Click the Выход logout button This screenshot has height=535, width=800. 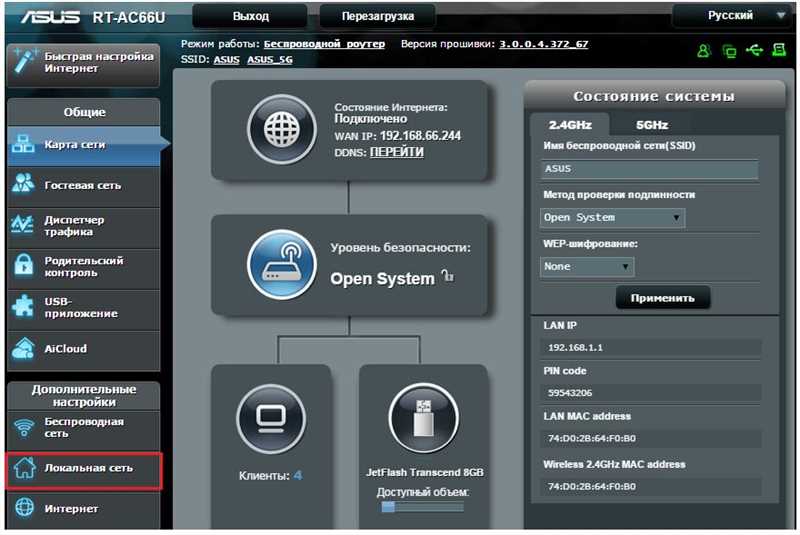[x=250, y=16]
